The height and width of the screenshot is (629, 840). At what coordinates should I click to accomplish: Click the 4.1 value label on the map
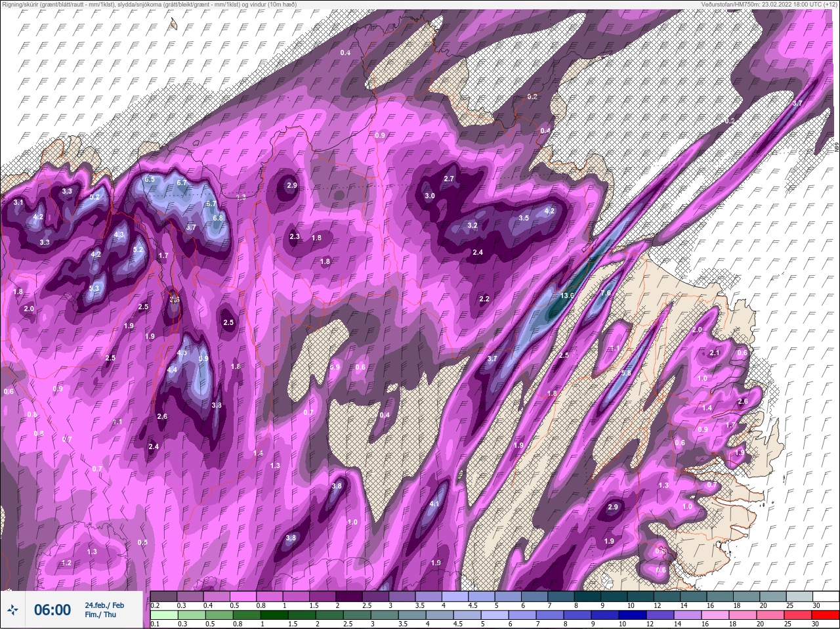pos(434,504)
